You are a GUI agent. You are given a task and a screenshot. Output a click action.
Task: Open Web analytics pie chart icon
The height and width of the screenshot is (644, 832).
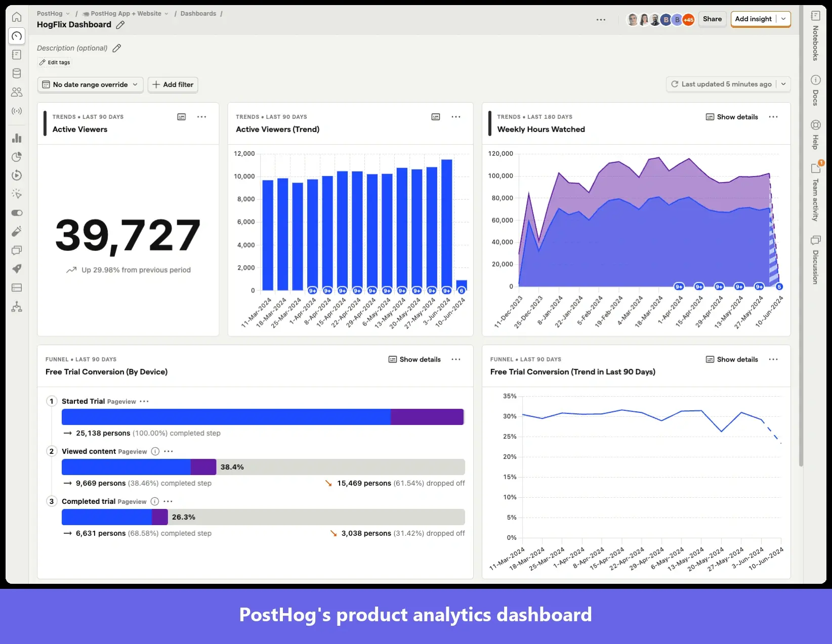click(17, 157)
